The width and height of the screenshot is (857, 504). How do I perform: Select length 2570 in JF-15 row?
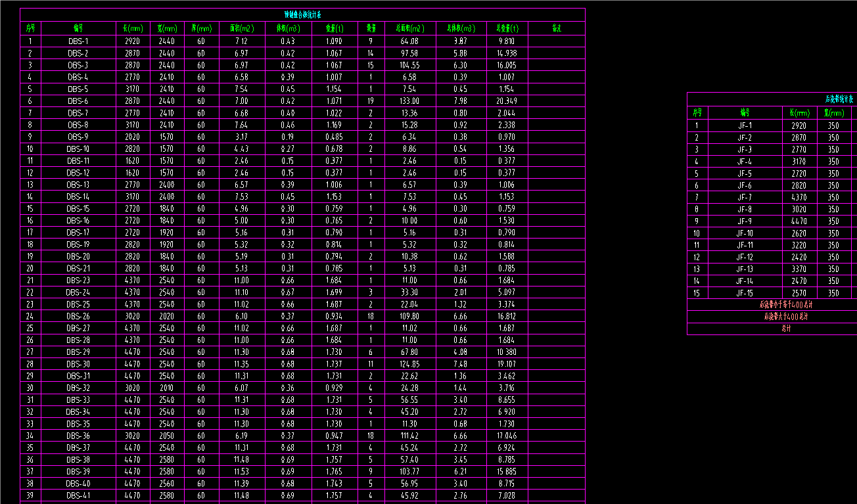[x=799, y=293]
